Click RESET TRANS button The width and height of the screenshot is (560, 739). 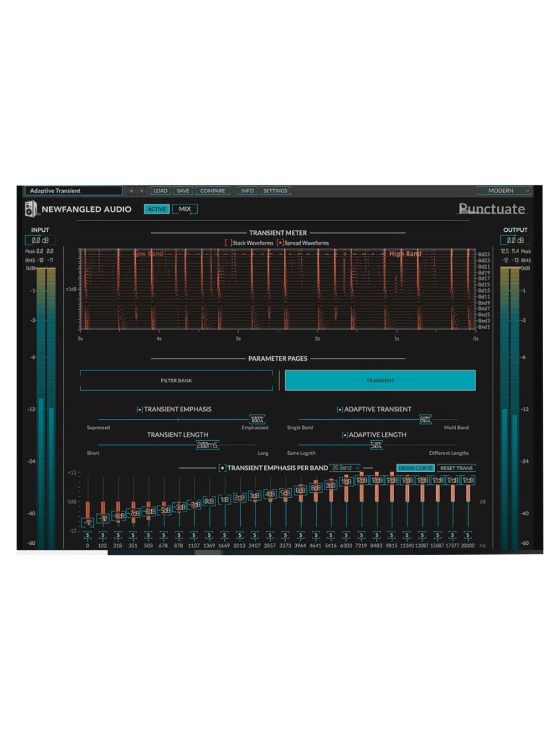pos(456,468)
